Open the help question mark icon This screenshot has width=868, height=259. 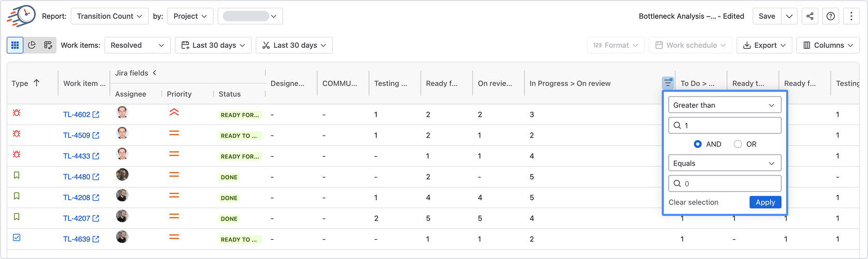click(x=831, y=16)
